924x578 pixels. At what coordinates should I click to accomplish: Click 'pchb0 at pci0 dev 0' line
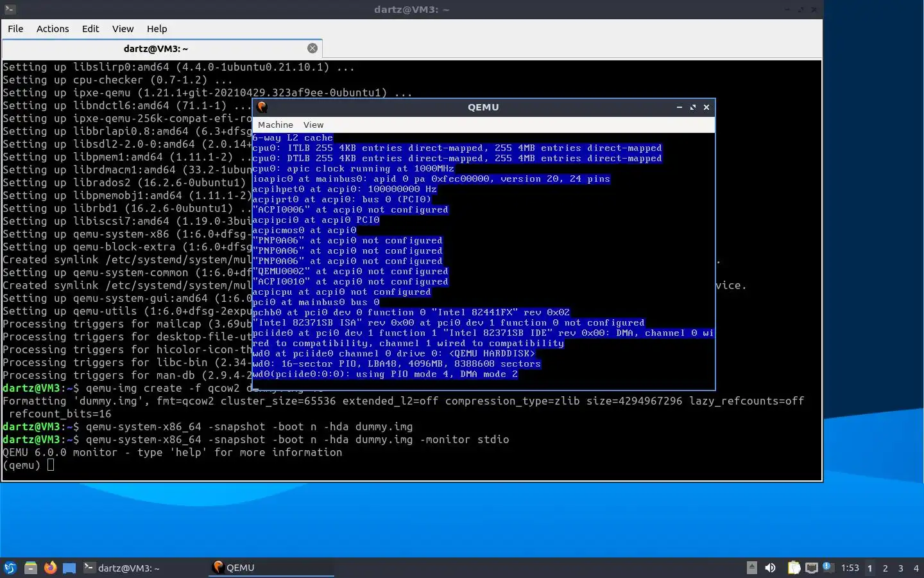(411, 312)
